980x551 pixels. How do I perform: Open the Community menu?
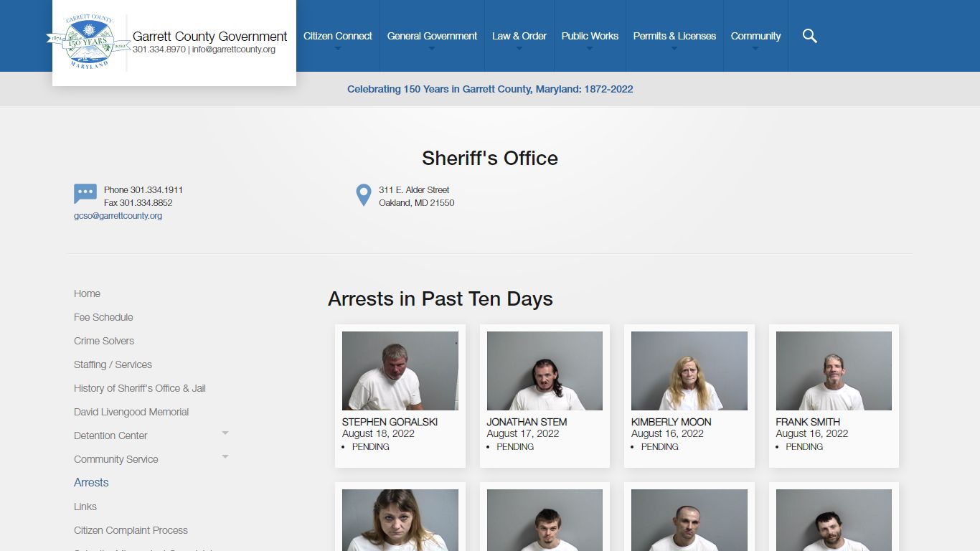point(755,36)
